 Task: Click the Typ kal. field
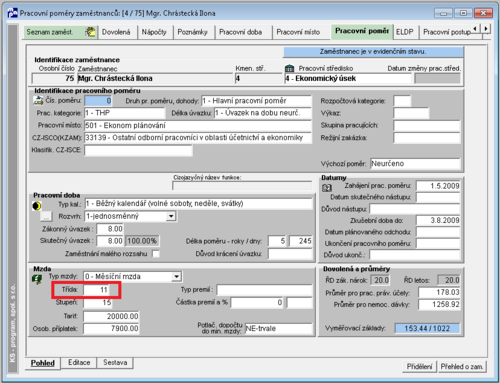click(198, 204)
